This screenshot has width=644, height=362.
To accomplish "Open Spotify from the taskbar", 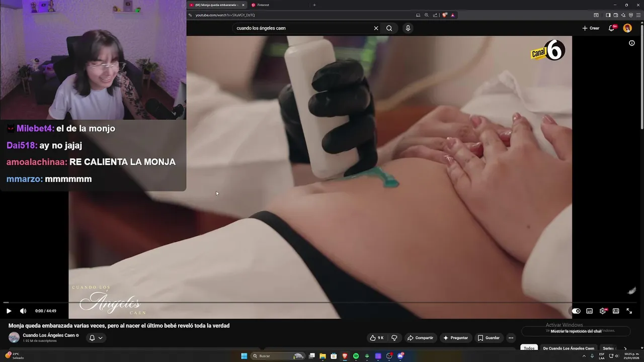I will 356,356.
